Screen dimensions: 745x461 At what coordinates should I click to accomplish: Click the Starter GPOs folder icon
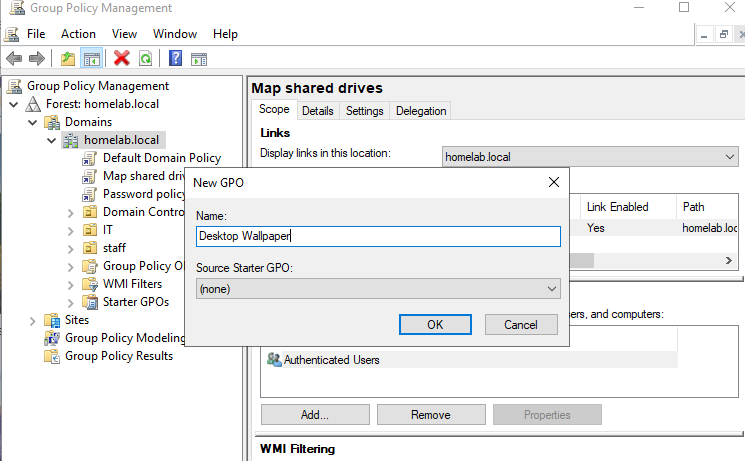(x=90, y=302)
